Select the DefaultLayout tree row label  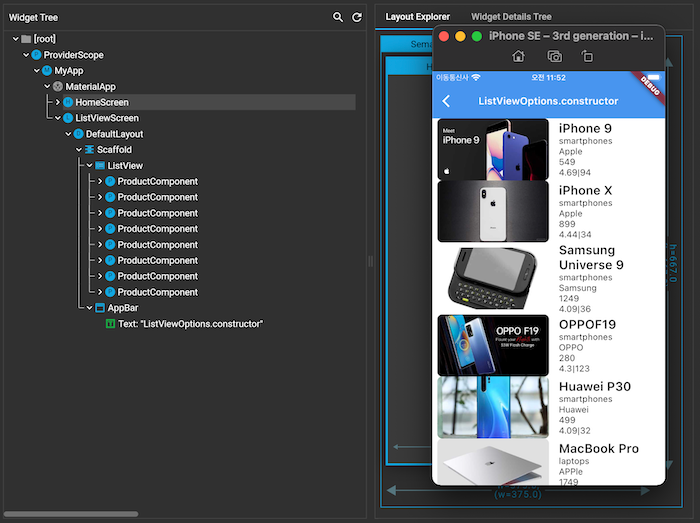(x=114, y=134)
